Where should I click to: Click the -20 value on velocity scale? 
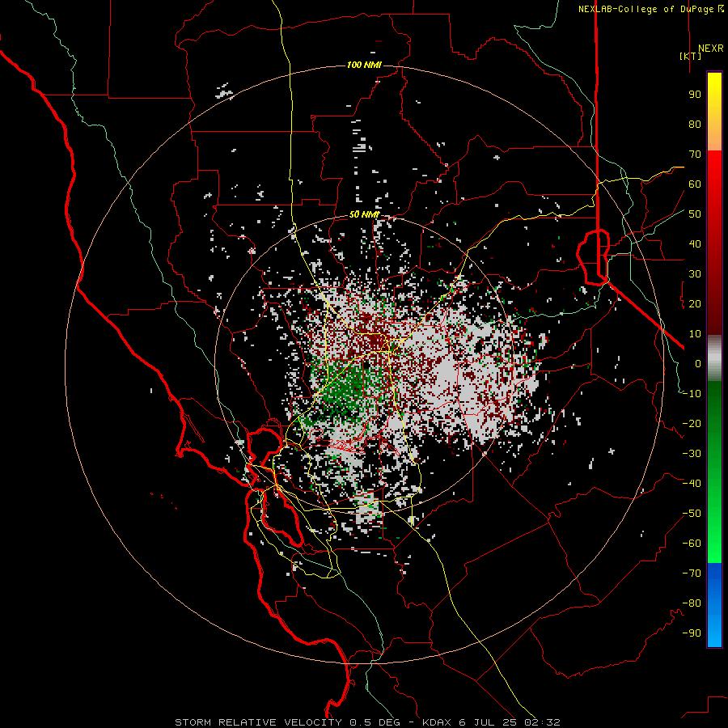coord(692,423)
